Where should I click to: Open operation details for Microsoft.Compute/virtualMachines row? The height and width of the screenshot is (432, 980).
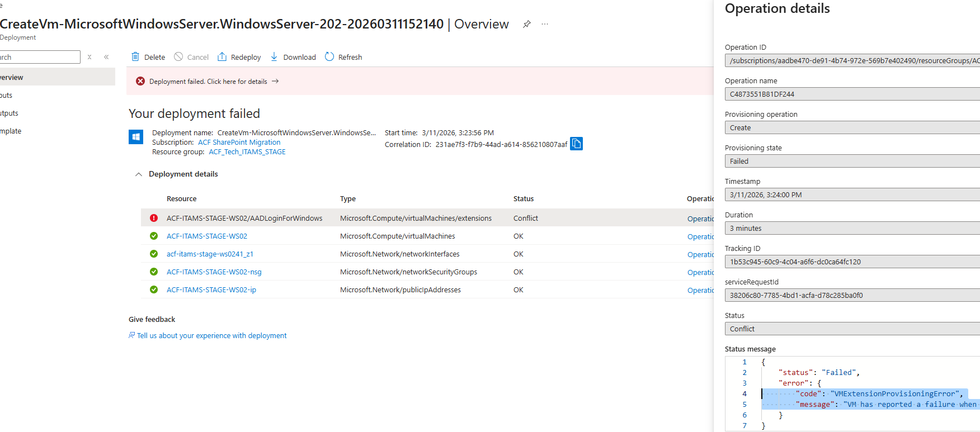[700, 237]
